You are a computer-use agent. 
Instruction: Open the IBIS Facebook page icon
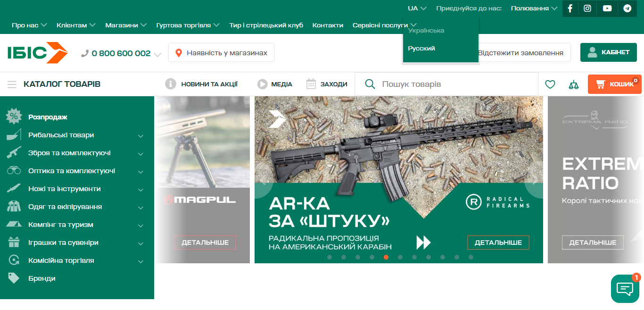tap(570, 8)
